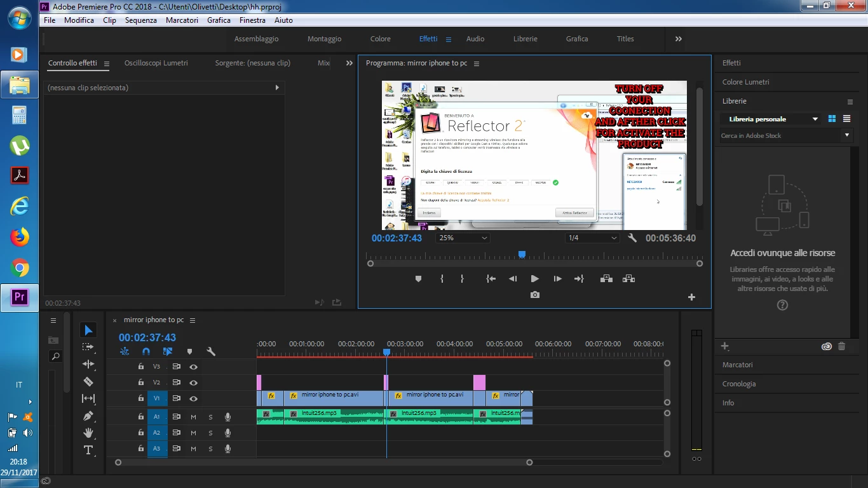Play the sequence in Program monitor
Viewport: 868px width, 488px height.
click(x=534, y=279)
